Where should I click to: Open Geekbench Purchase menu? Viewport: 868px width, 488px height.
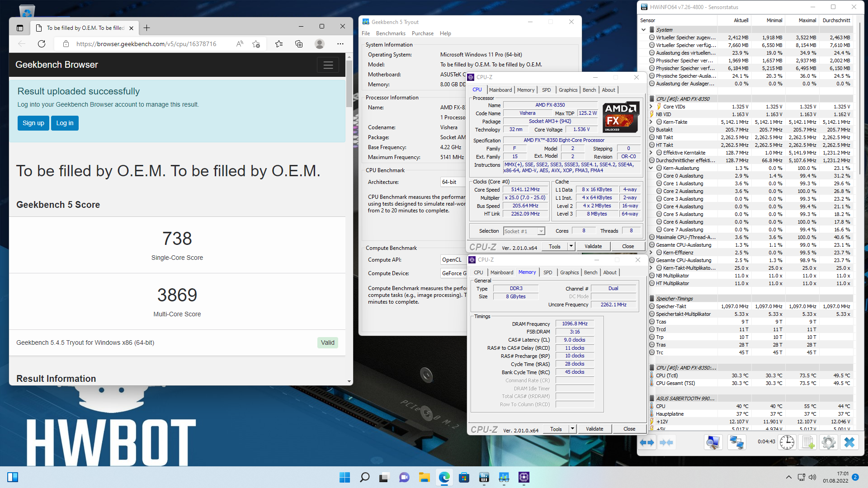pyautogui.click(x=423, y=33)
